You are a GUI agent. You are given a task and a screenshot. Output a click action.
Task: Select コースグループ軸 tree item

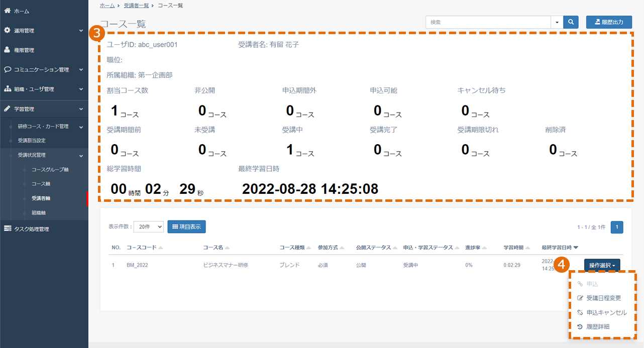coord(50,170)
